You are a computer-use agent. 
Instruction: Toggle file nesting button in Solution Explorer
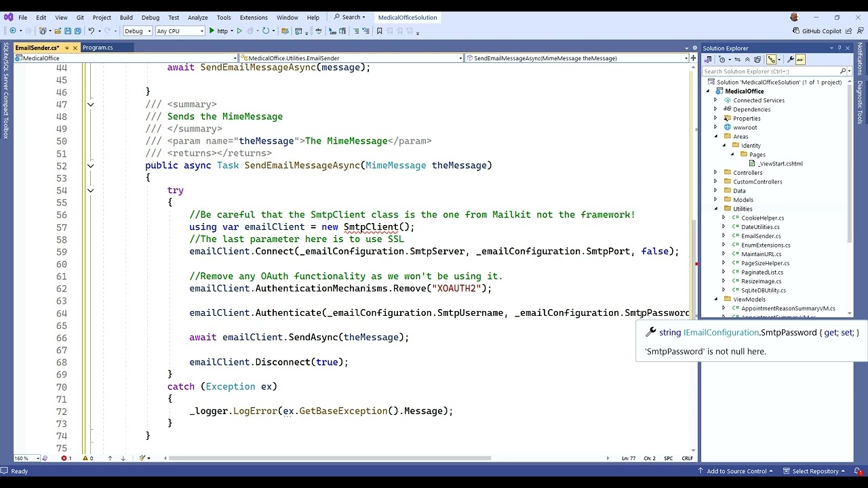[771, 59]
